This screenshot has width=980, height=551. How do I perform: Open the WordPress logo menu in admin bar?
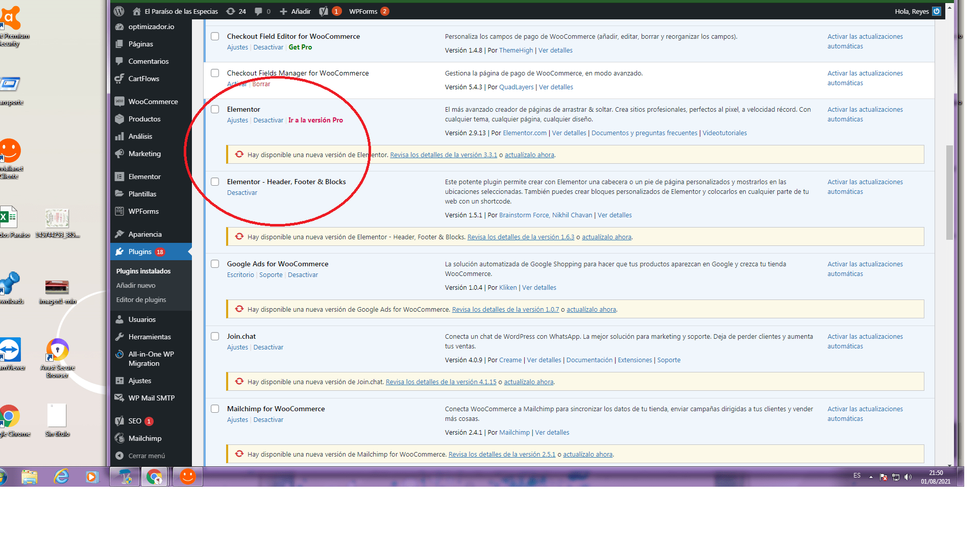[x=119, y=11]
